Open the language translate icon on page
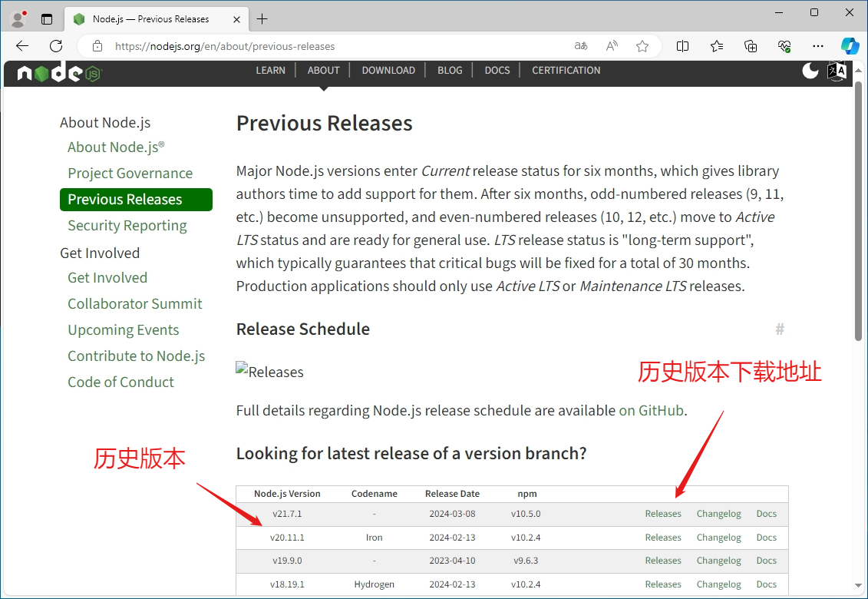The width and height of the screenshot is (868, 599). pyautogui.click(x=836, y=71)
